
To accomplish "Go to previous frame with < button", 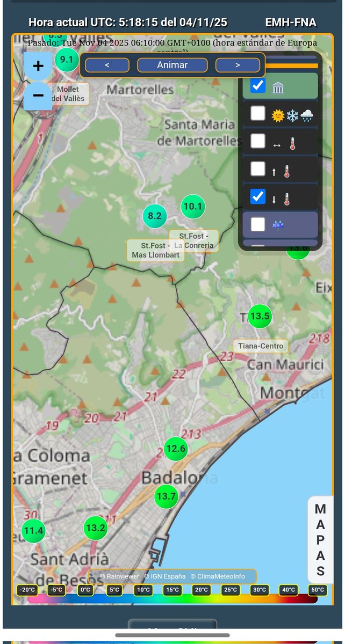I will [x=107, y=65].
